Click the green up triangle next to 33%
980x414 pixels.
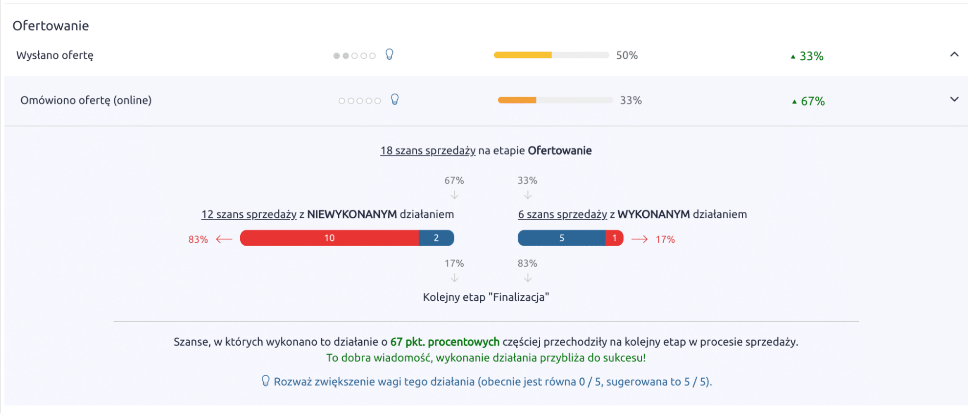tap(793, 55)
